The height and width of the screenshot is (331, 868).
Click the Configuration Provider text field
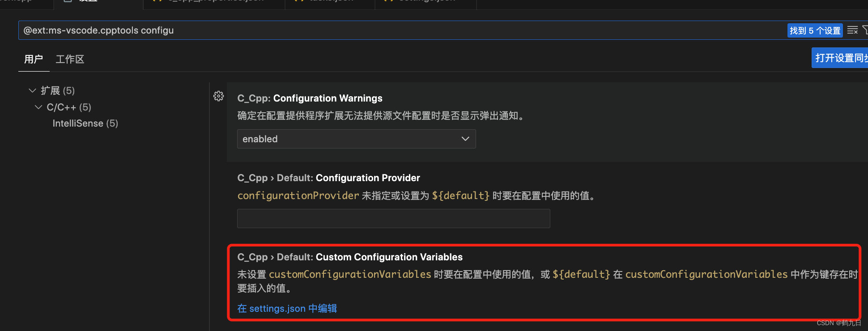click(x=393, y=219)
